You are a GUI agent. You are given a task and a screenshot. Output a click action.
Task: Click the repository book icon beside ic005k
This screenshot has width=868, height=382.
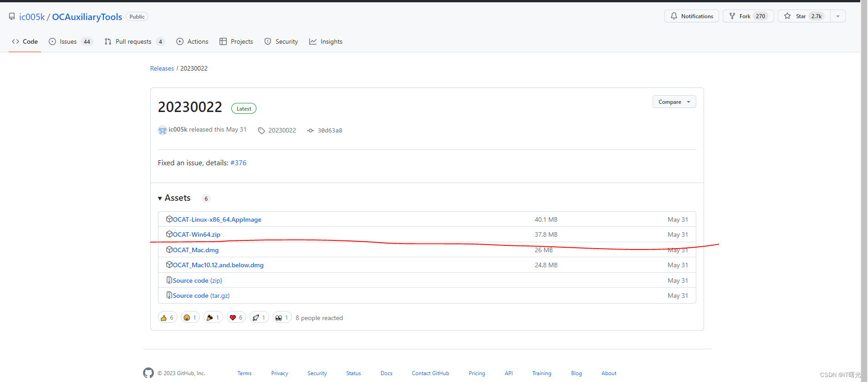tap(12, 16)
